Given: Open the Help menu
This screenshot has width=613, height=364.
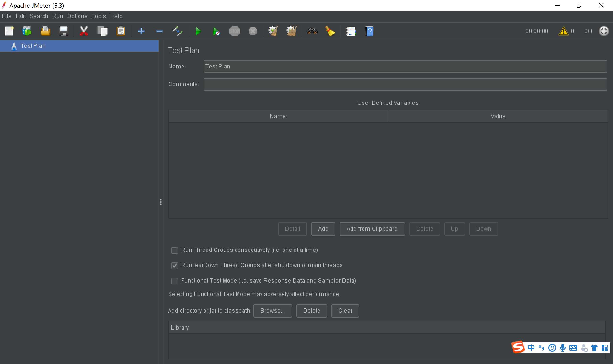Looking at the screenshot, I should click(x=116, y=16).
